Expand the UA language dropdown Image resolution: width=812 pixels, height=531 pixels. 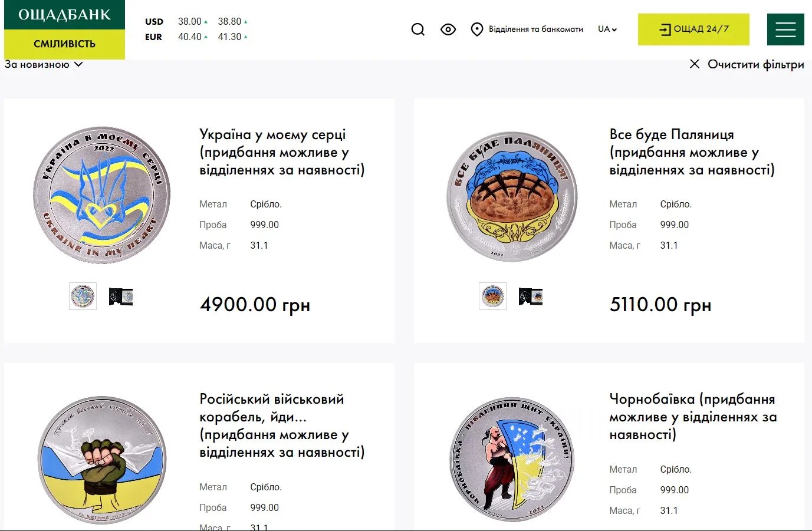click(x=607, y=29)
